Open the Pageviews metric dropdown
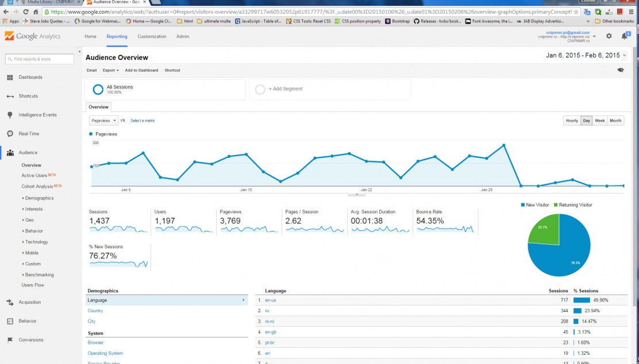 click(103, 121)
